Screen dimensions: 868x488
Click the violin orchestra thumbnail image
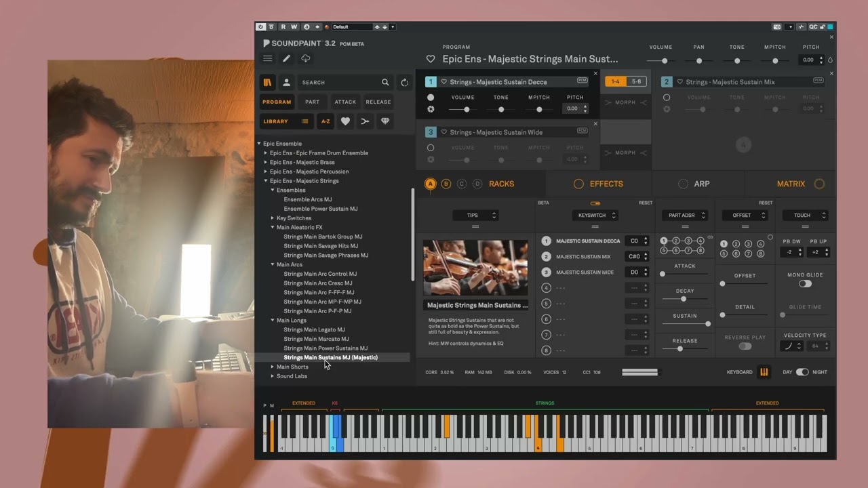tap(475, 268)
